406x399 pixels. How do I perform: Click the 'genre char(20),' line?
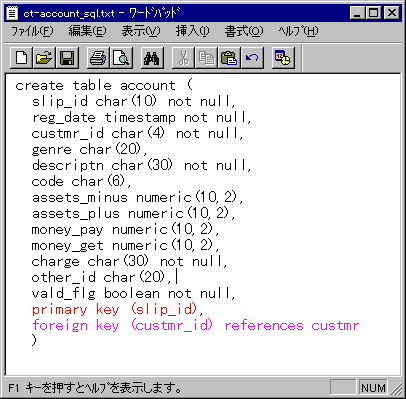point(89,149)
